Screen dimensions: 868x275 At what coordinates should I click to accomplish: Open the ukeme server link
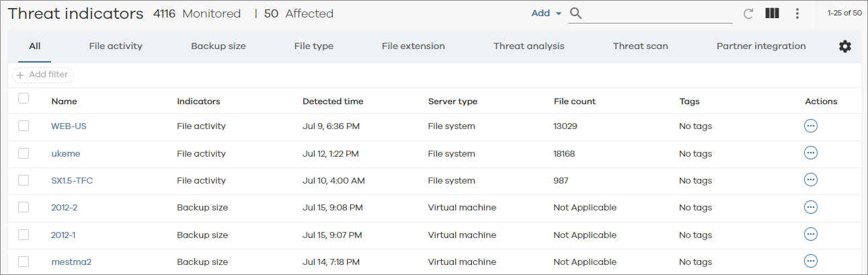(65, 153)
